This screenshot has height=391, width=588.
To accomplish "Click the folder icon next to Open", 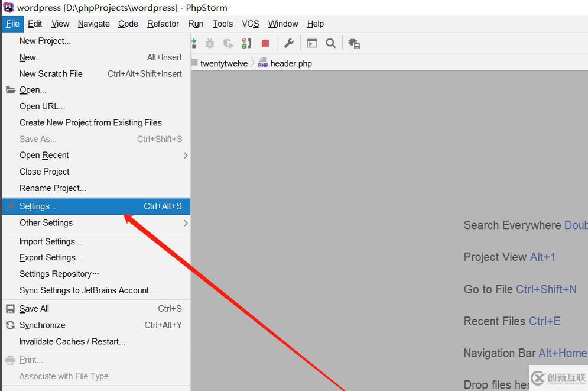I will [x=11, y=90].
